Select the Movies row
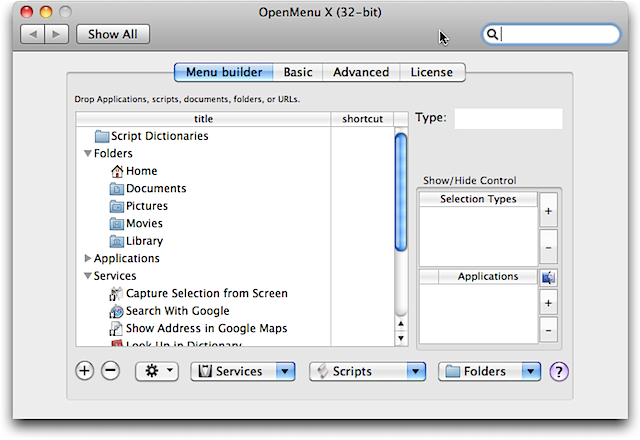 click(235, 224)
